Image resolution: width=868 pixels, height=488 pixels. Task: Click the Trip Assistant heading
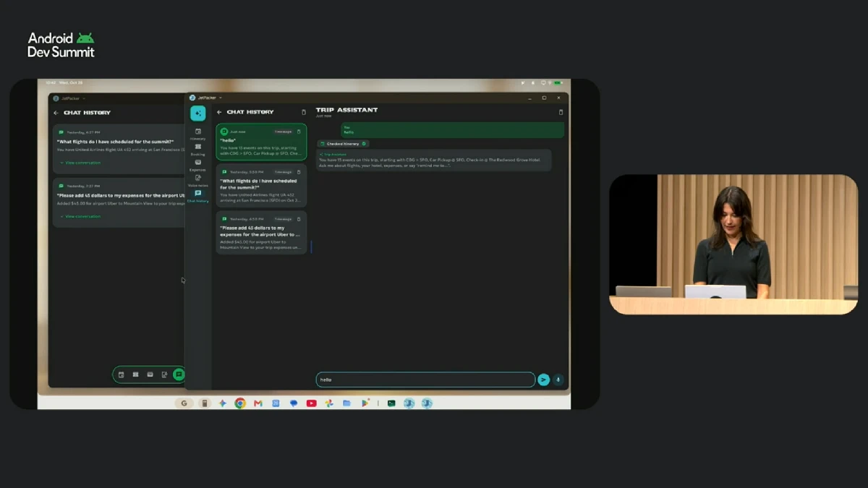[346, 110]
